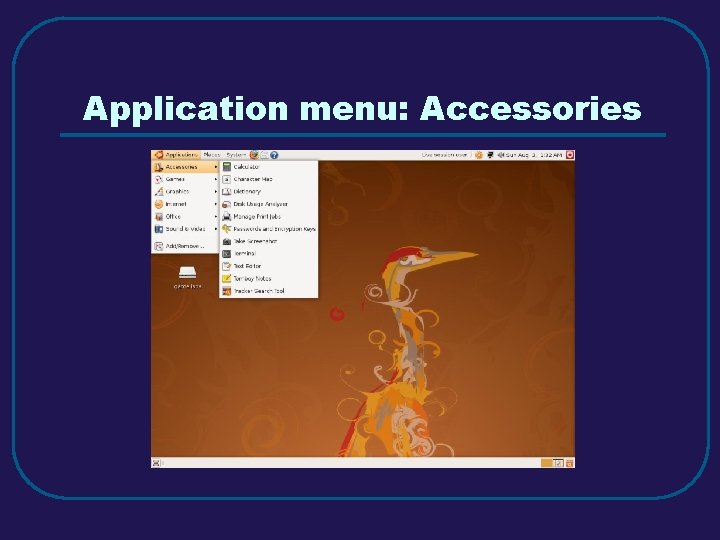Click Show Desktop button in bottom panel

[x=156, y=463]
